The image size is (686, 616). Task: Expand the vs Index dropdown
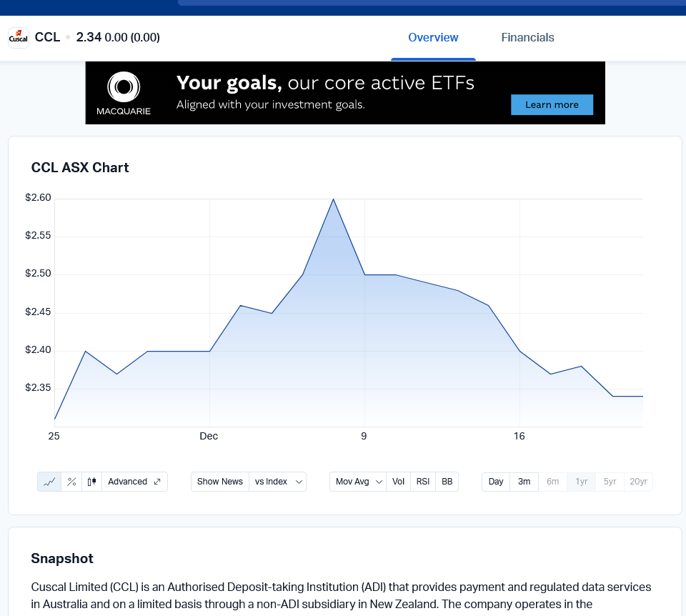(x=278, y=482)
